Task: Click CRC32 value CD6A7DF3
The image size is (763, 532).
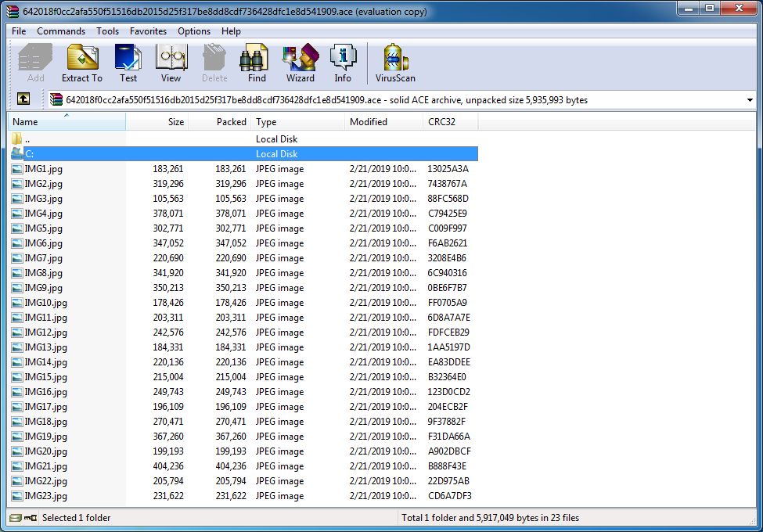Action: (x=450, y=496)
